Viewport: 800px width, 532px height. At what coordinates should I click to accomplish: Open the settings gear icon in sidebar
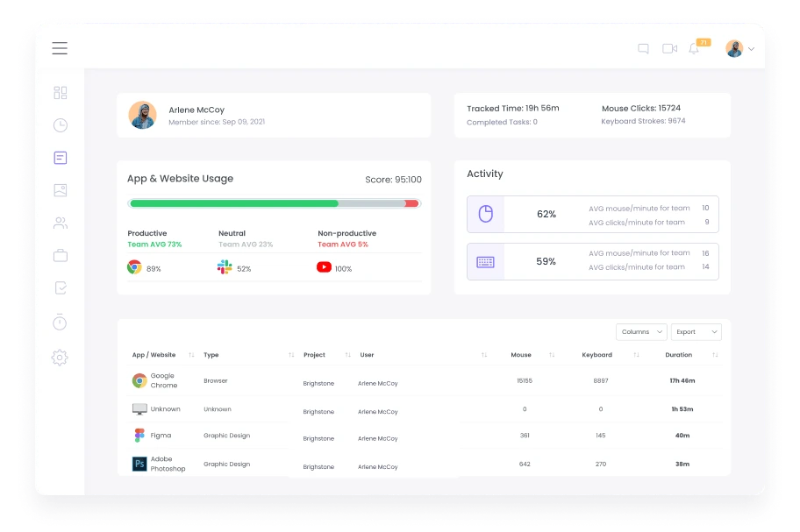pos(60,358)
